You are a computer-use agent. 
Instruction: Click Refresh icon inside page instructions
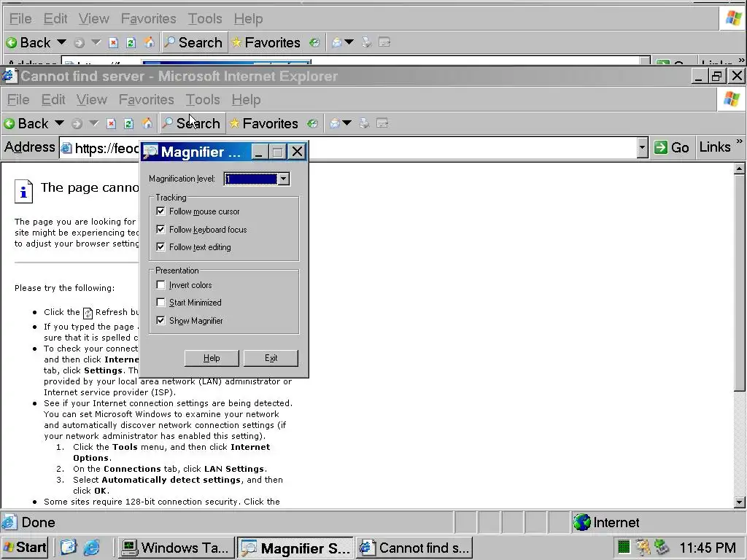pyautogui.click(x=88, y=313)
